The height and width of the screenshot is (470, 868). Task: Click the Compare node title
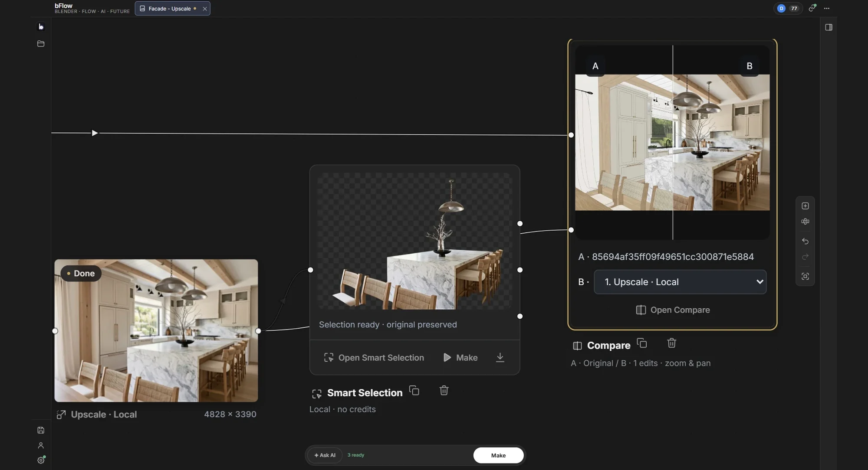(608, 346)
